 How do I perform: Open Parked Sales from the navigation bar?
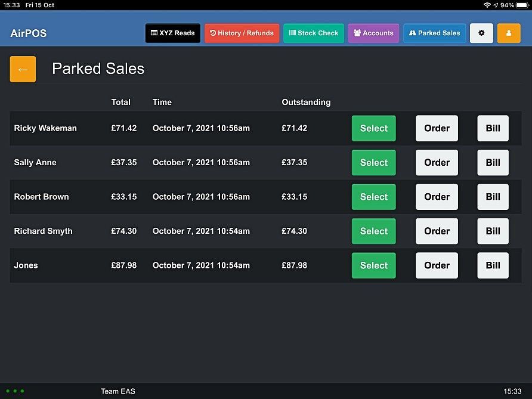(434, 33)
